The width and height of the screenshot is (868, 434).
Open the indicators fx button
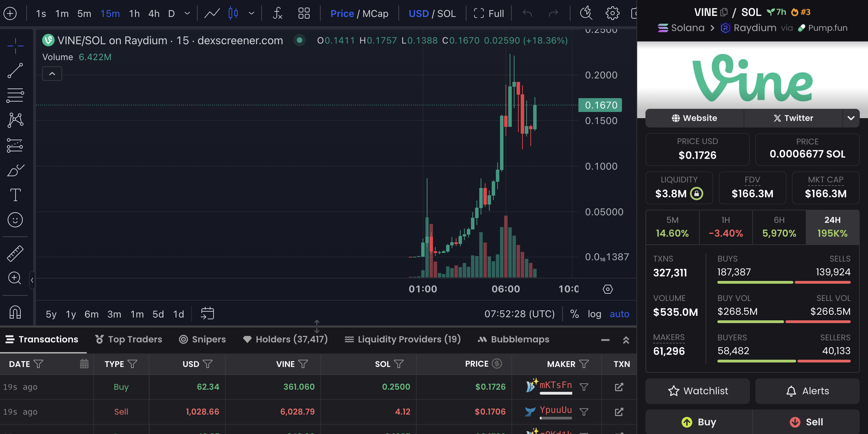pos(277,13)
